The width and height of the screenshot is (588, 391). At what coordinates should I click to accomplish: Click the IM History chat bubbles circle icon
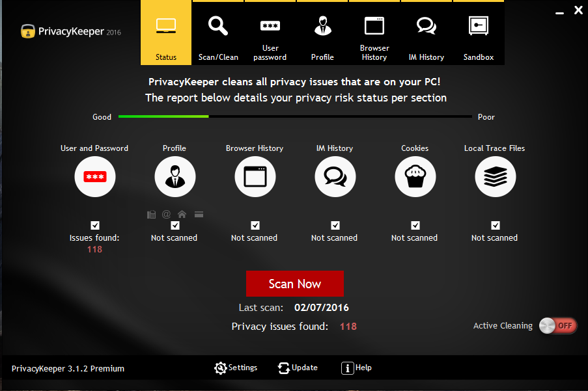click(x=335, y=177)
